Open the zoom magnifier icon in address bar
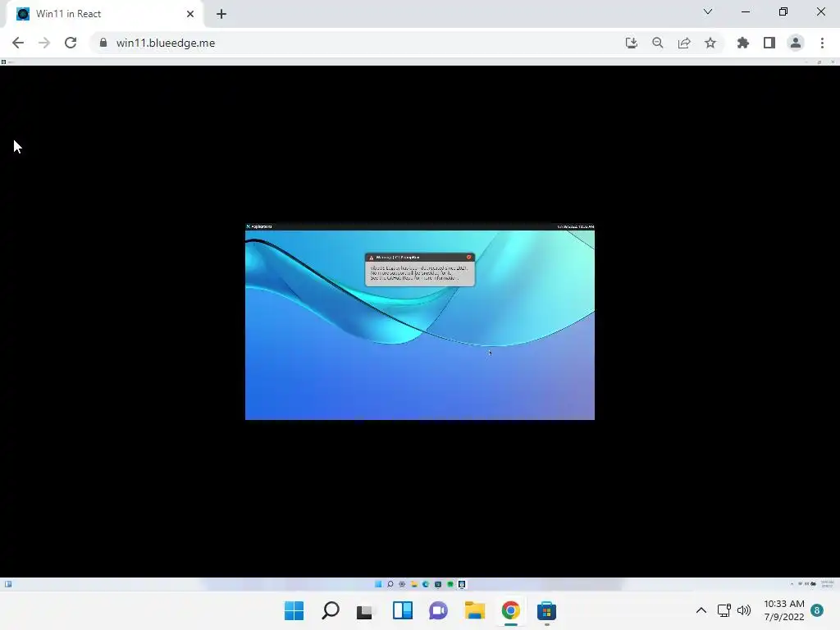 point(658,43)
